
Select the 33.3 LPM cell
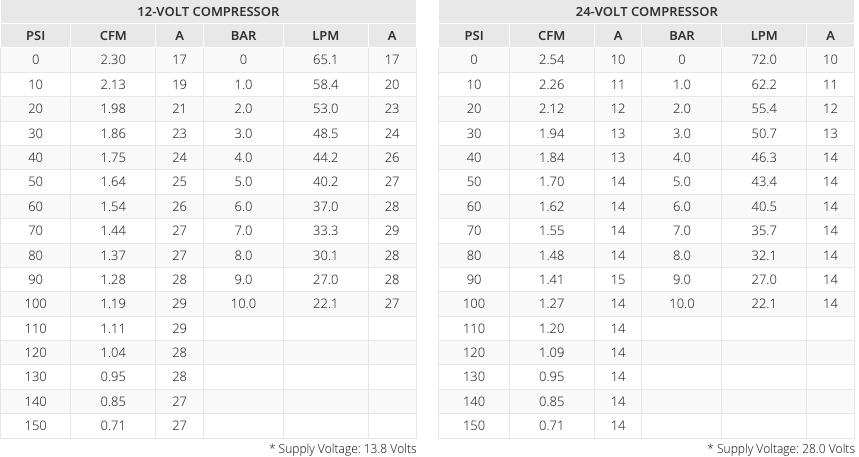[325, 231]
